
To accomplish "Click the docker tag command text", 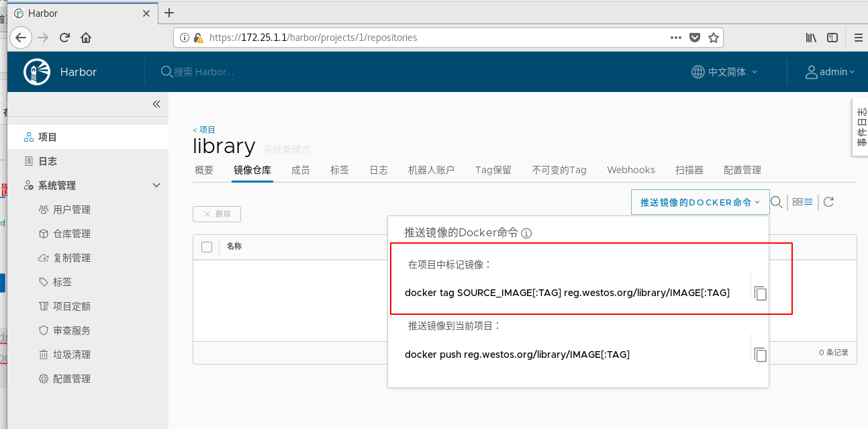I will (x=567, y=293).
